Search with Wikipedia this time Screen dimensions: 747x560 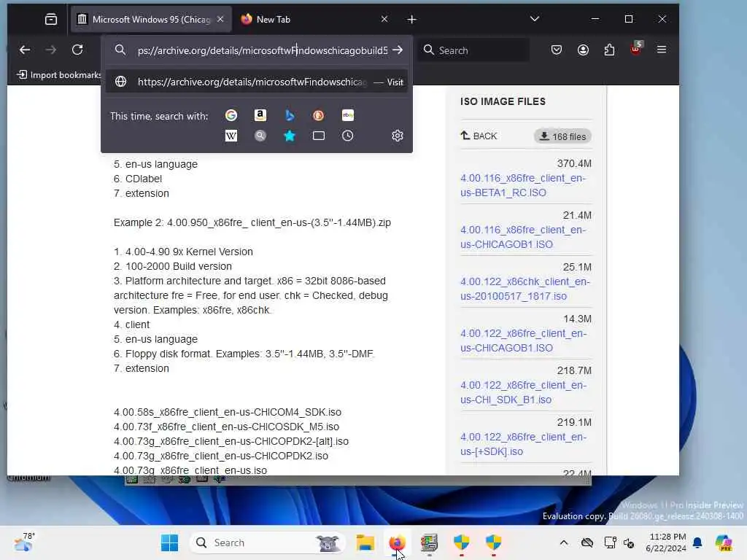[231, 136]
